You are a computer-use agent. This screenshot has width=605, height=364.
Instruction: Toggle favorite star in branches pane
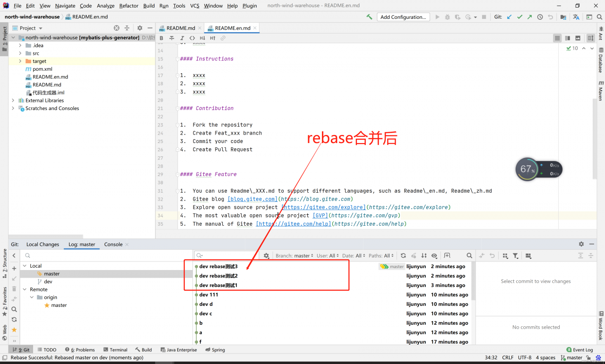click(x=14, y=330)
